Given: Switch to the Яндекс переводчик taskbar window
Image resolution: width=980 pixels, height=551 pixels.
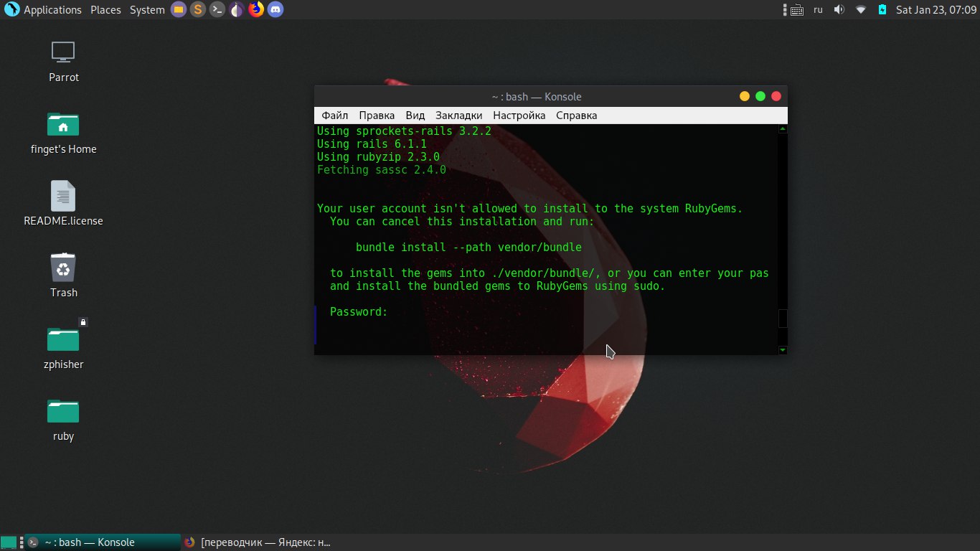Looking at the screenshot, I should click(258, 542).
